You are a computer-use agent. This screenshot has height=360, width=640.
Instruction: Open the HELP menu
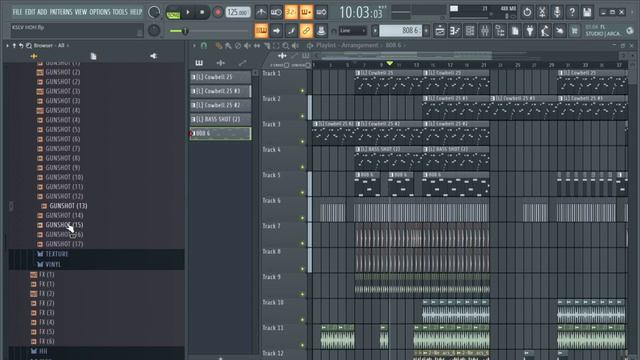point(136,12)
